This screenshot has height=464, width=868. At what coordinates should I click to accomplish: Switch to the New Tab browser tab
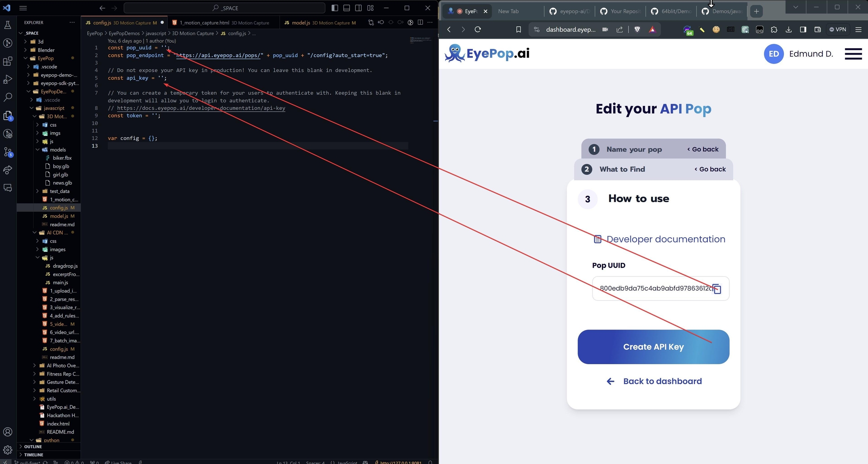point(508,11)
